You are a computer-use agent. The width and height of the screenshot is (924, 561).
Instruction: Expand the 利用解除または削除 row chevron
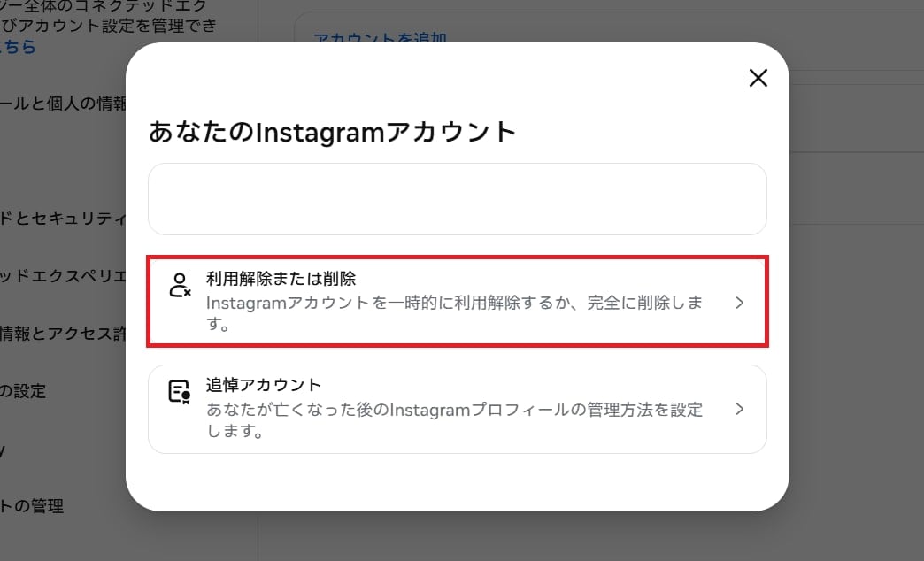click(740, 303)
